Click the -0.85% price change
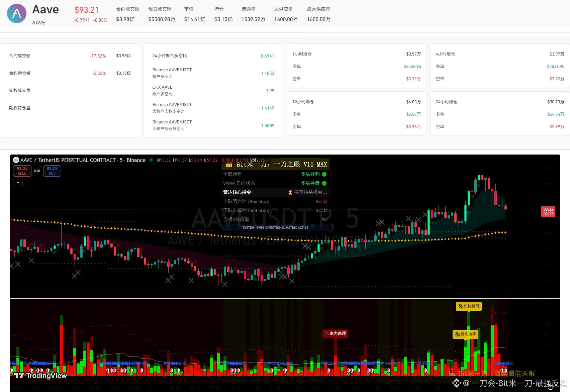 100,20
